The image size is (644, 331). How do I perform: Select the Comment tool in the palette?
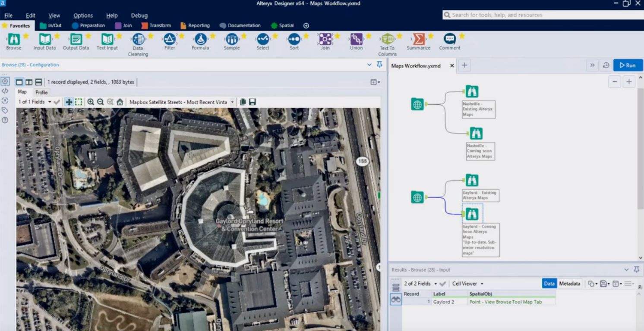449,39
